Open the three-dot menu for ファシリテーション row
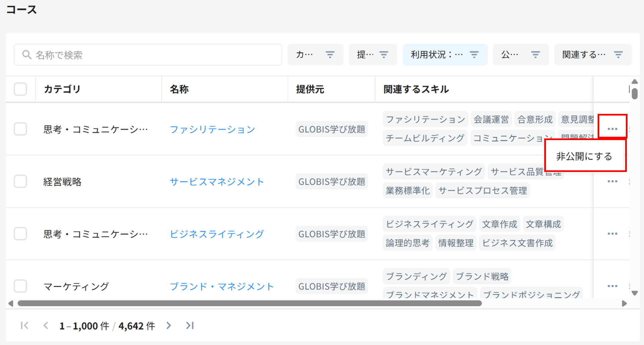644x345 pixels. click(612, 129)
